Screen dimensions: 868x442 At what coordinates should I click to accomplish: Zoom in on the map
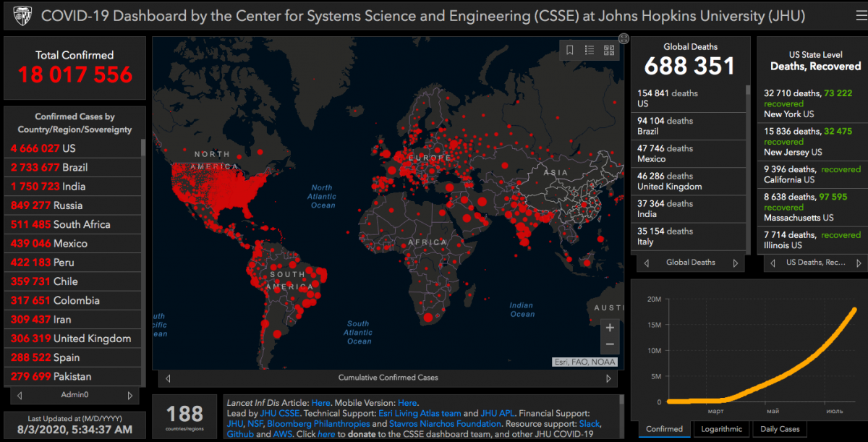coord(610,328)
